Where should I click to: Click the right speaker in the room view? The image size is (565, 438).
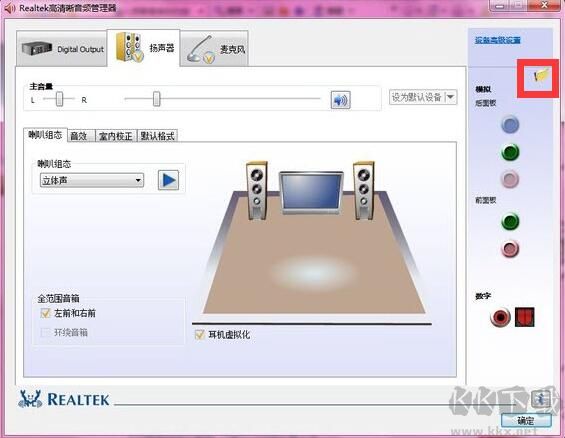pos(364,191)
